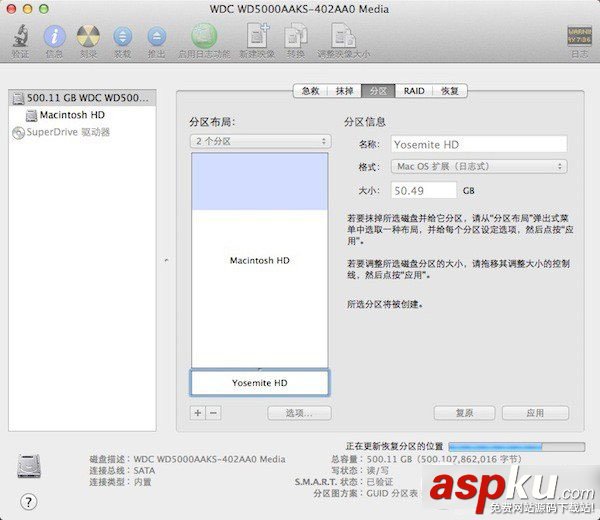Select the Macintosh HD partition block
The image size is (600, 520).
click(259, 260)
